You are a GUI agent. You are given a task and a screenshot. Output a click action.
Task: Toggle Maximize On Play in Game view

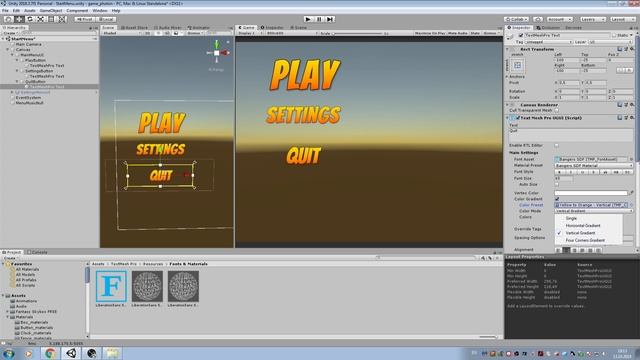pos(430,33)
